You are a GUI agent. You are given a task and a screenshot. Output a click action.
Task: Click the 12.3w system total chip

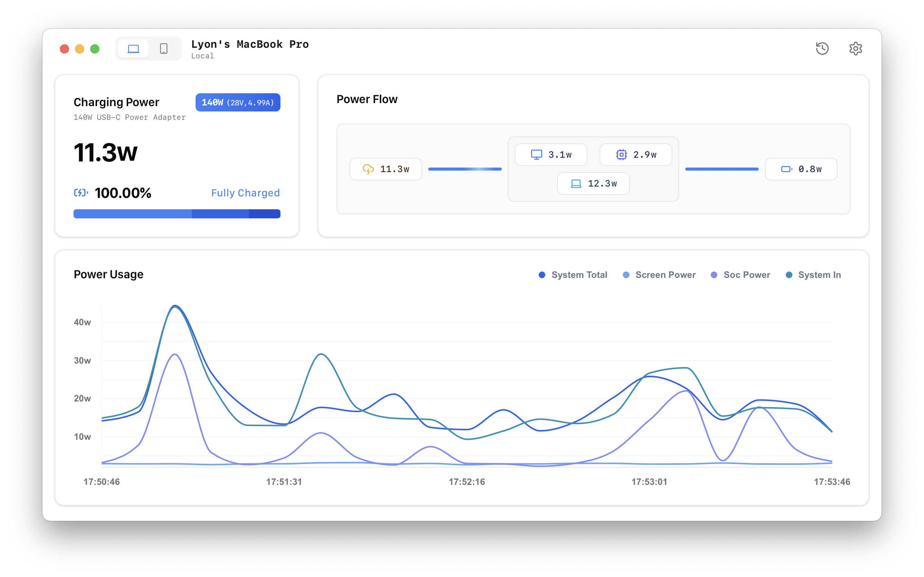(x=593, y=183)
